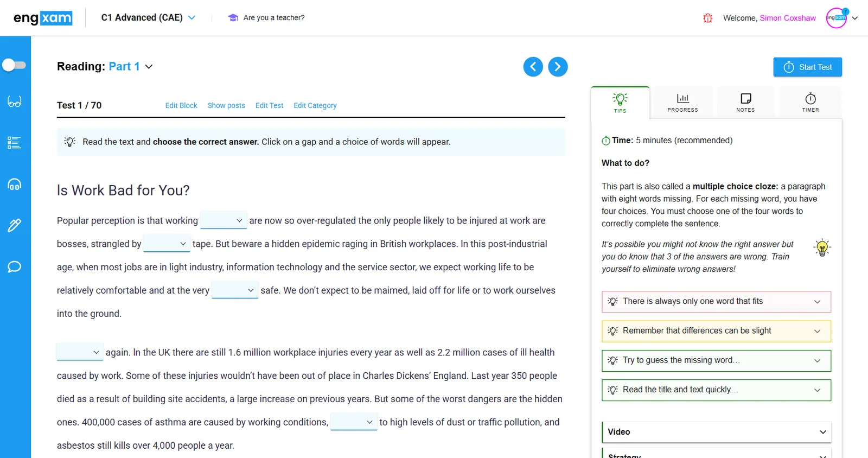The image size is (868, 458).
Task: Expand 'Read the title and text quickly' tip
Action: click(x=716, y=390)
